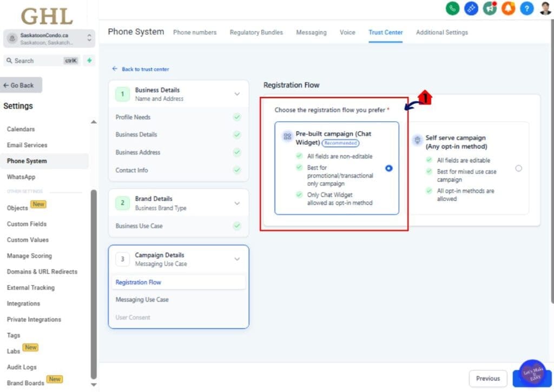Screen dimensions: 554x392
Task: Click the green checkmark next to Business Details
Action: click(237, 134)
